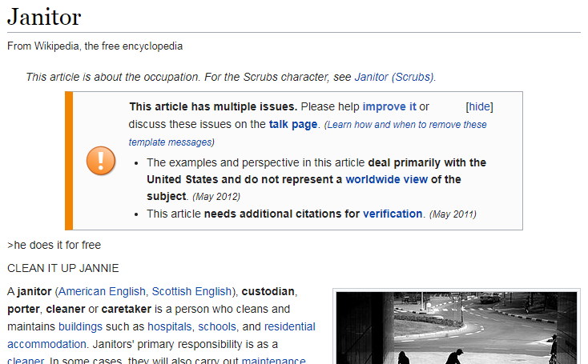Hide the multiple issues notice
Viewport: 588px width, 364px height.
click(479, 106)
